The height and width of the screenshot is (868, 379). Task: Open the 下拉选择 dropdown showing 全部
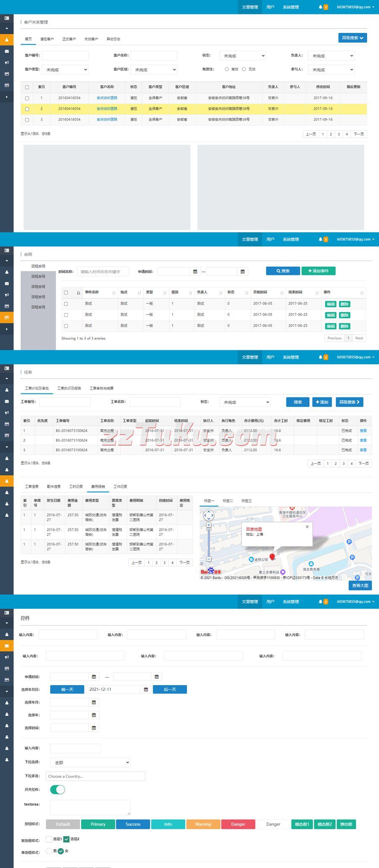point(90,762)
